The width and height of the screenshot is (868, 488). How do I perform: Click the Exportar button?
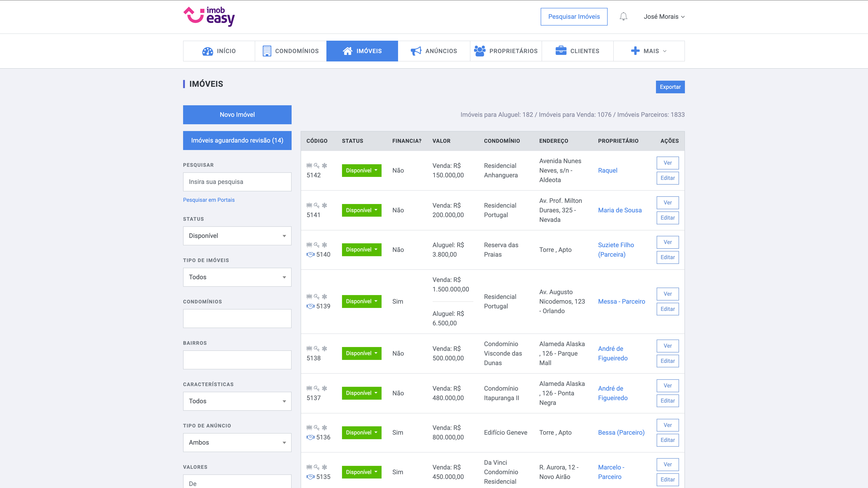[x=670, y=87]
